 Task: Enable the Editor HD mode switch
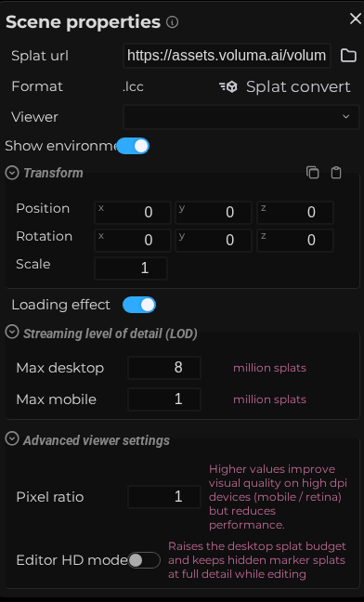(144, 560)
